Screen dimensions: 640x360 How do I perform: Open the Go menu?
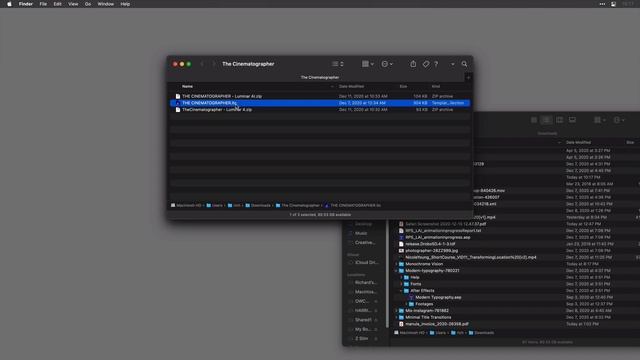88,4
